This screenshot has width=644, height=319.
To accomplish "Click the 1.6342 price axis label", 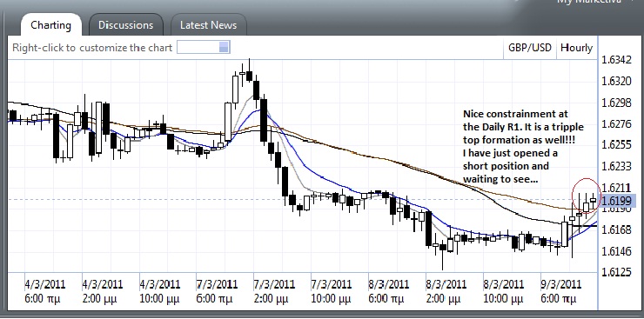I will click(x=616, y=60).
